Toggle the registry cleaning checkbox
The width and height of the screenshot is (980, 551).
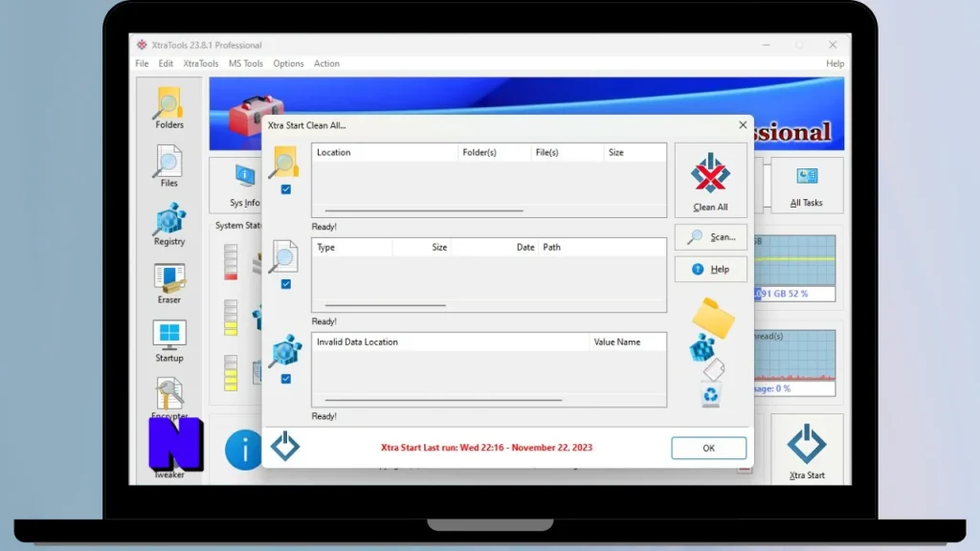(285, 379)
